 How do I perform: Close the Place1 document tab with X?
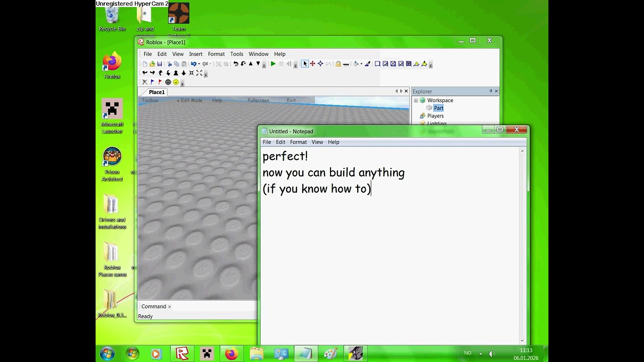pos(406,91)
